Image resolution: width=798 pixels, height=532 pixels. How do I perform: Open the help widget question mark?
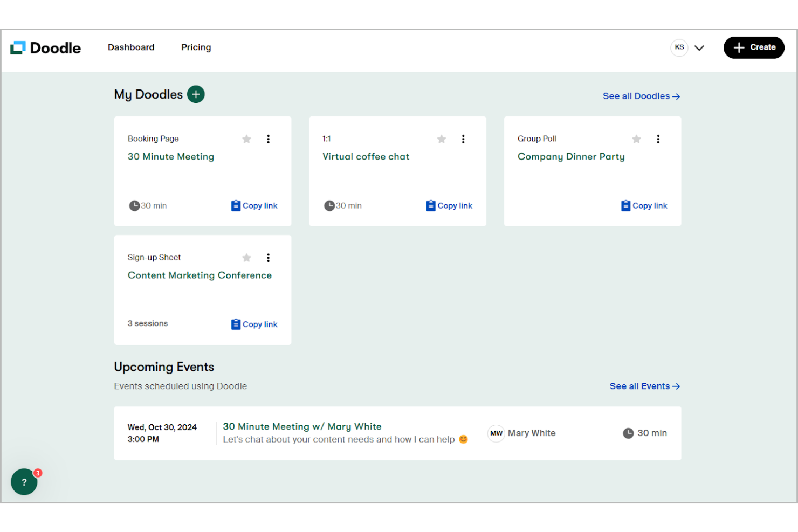24,481
